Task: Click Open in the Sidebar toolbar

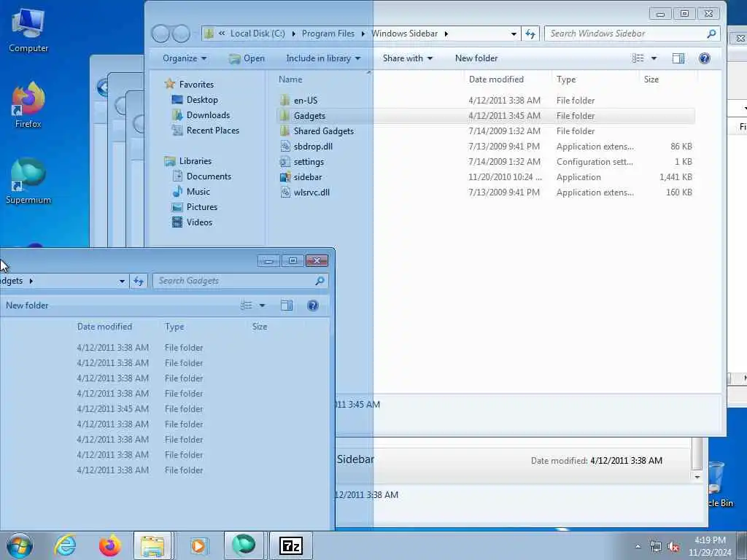Action: coord(247,58)
